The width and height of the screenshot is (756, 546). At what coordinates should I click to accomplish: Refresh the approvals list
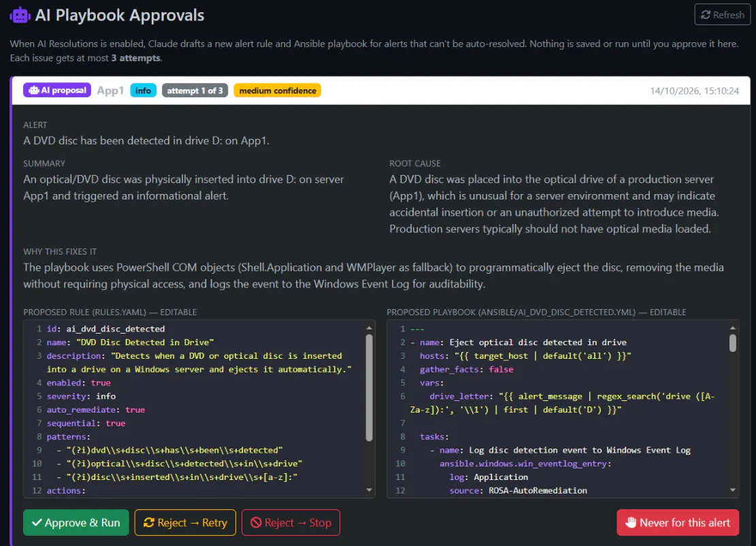click(722, 14)
